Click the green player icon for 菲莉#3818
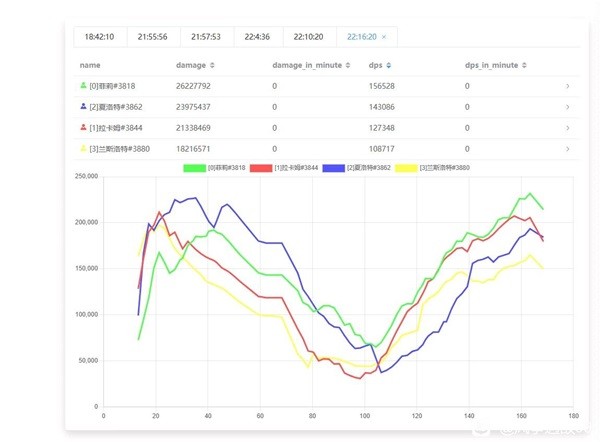 coord(84,86)
